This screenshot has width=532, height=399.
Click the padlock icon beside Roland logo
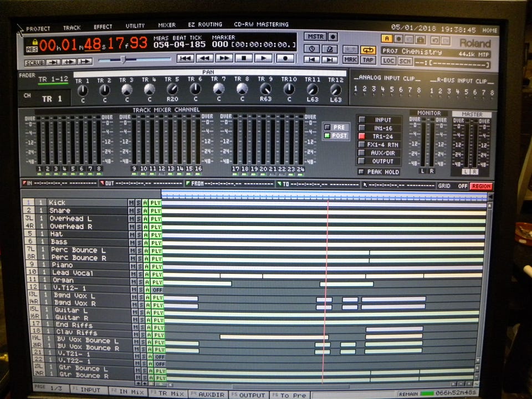pyautogui.click(x=421, y=40)
